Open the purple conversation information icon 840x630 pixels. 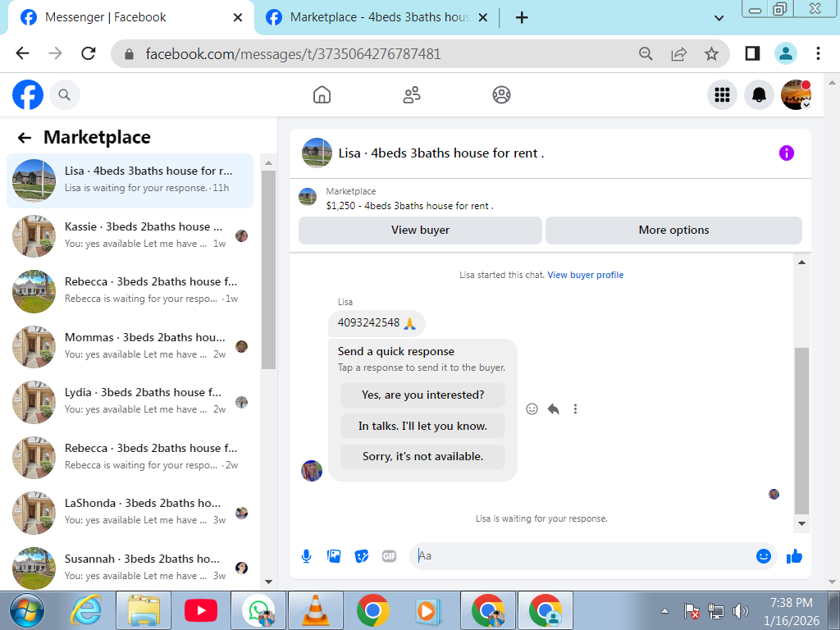(x=787, y=153)
